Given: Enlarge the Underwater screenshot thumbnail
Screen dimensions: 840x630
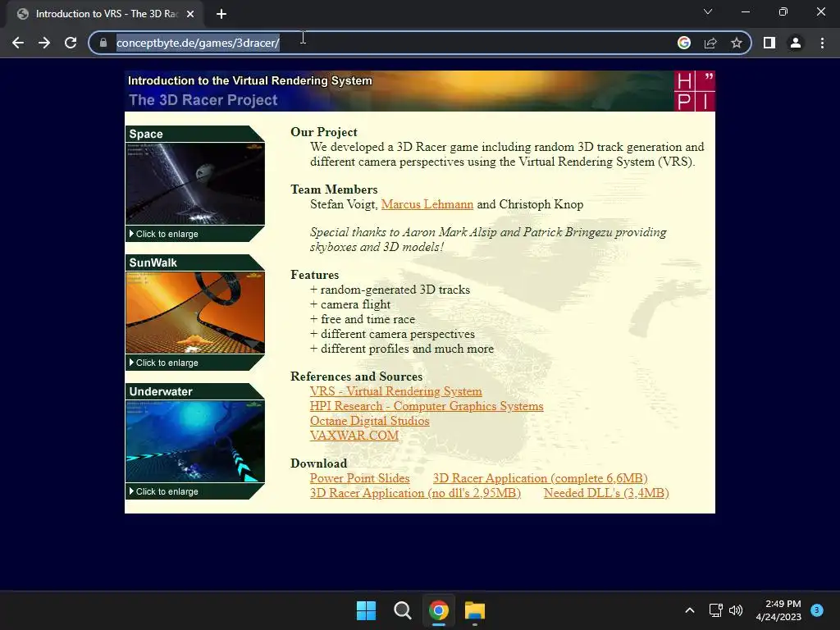Looking at the screenshot, I should pos(195,441).
